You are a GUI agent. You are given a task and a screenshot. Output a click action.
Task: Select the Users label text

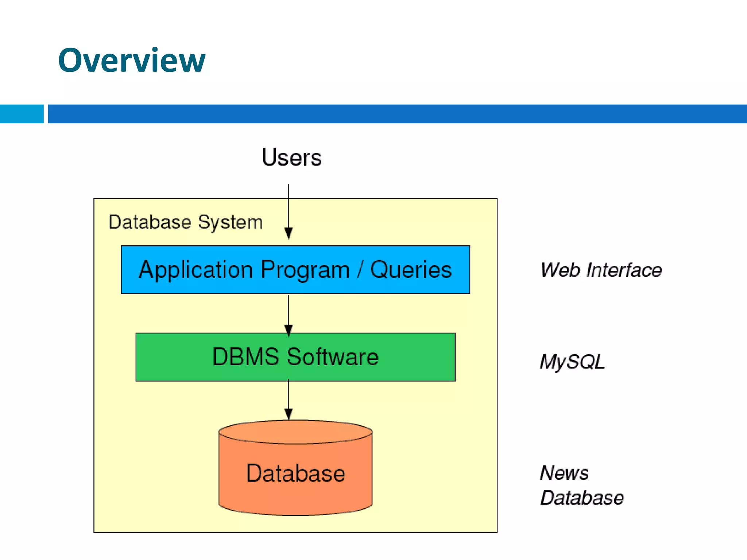(291, 157)
